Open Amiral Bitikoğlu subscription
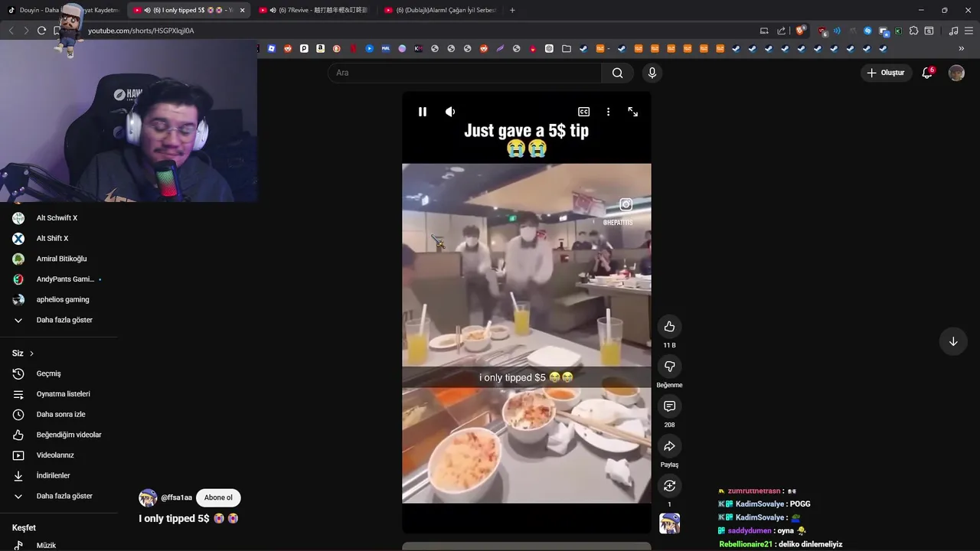This screenshot has height=551, width=980. pos(59,259)
